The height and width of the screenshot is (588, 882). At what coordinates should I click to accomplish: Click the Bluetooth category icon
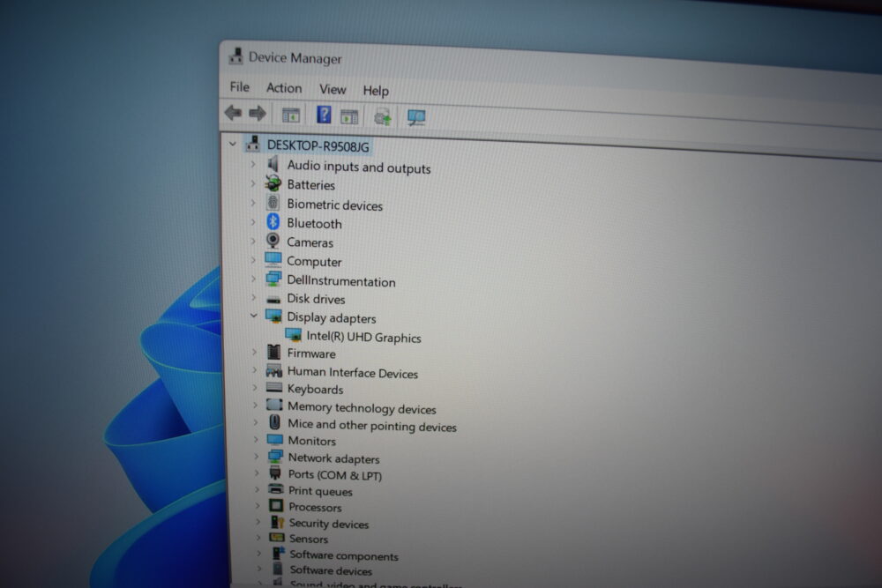[x=273, y=221]
